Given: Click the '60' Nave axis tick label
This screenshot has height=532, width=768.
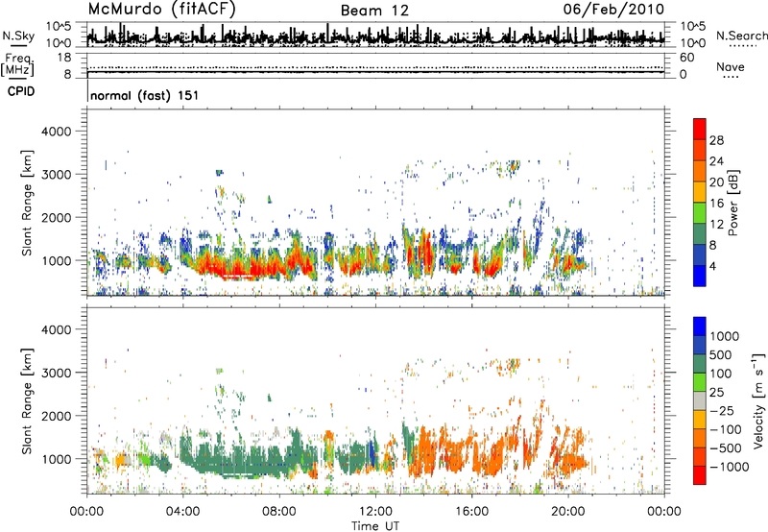Looking at the screenshot, I should point(687,58).
